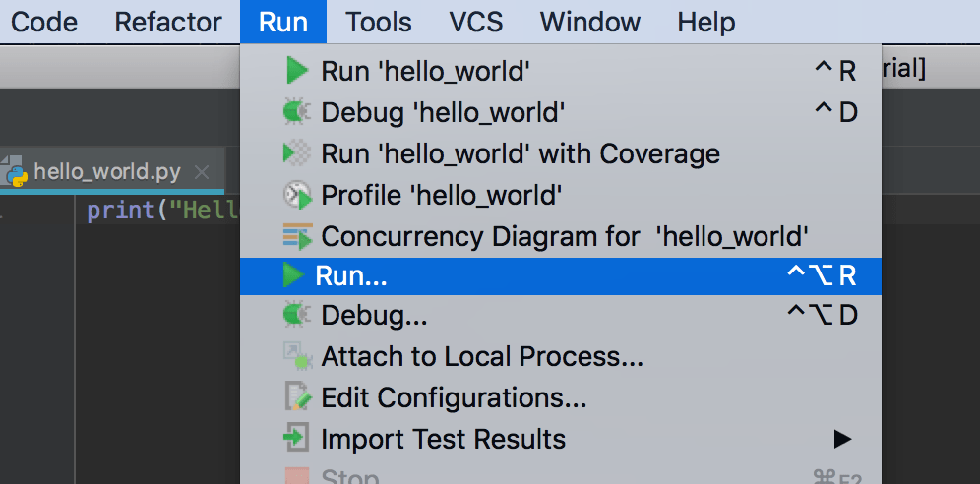Click the Import Test Results icon

(x=296, y=439)
